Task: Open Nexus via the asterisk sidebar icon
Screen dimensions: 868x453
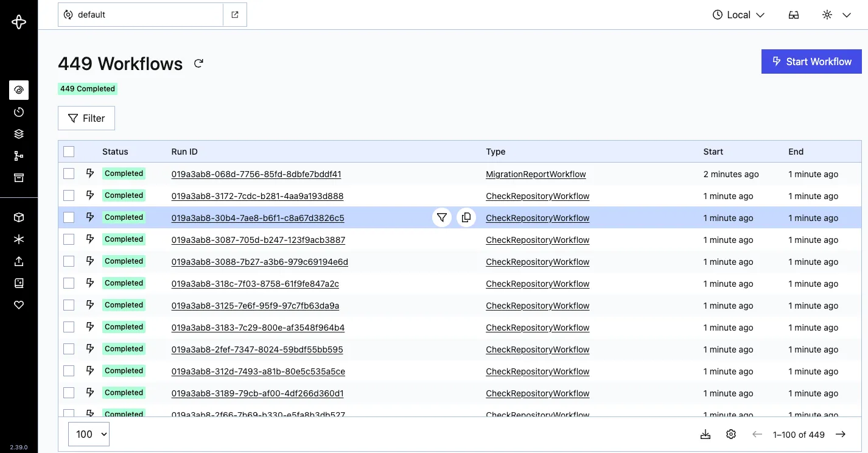Action: pyautogui.click(x=19, y=239)
